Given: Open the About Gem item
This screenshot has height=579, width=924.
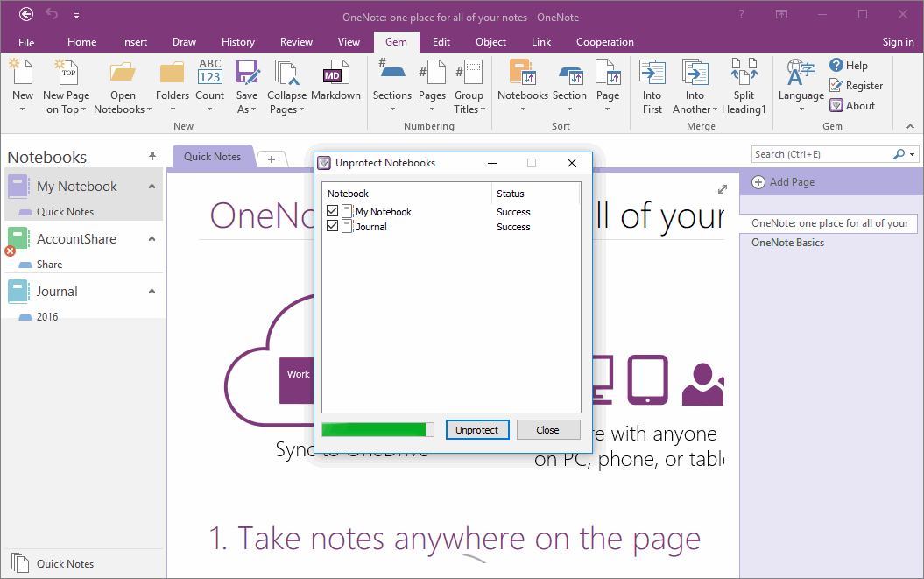Looking at the screenshot, I should click(852, 105).
